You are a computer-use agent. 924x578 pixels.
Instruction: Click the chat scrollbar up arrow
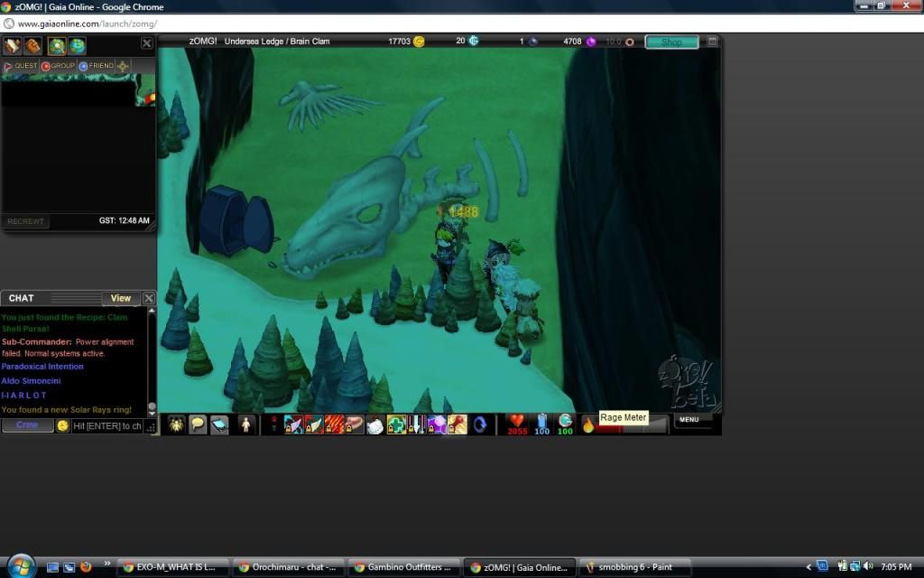click(x=152, y=311)
